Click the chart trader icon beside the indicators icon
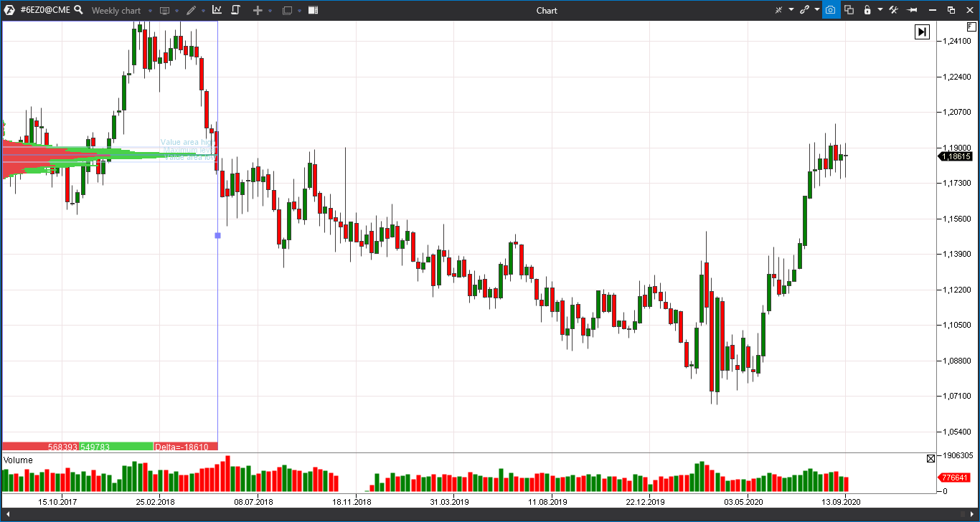This screenshot has height=522, width=980. click(235, 10)
